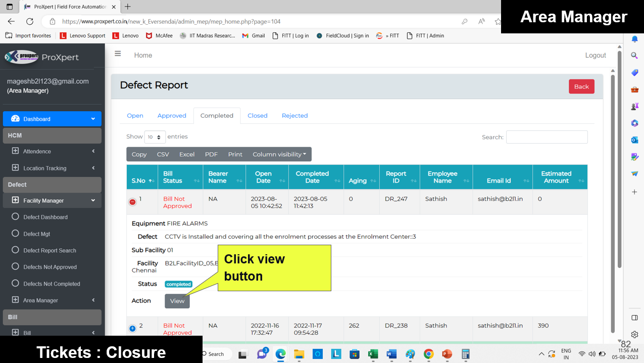This screenshot has height=363, width=644.
Task: Select Defect Dashboard in sidebar
Action: (45, 217)
